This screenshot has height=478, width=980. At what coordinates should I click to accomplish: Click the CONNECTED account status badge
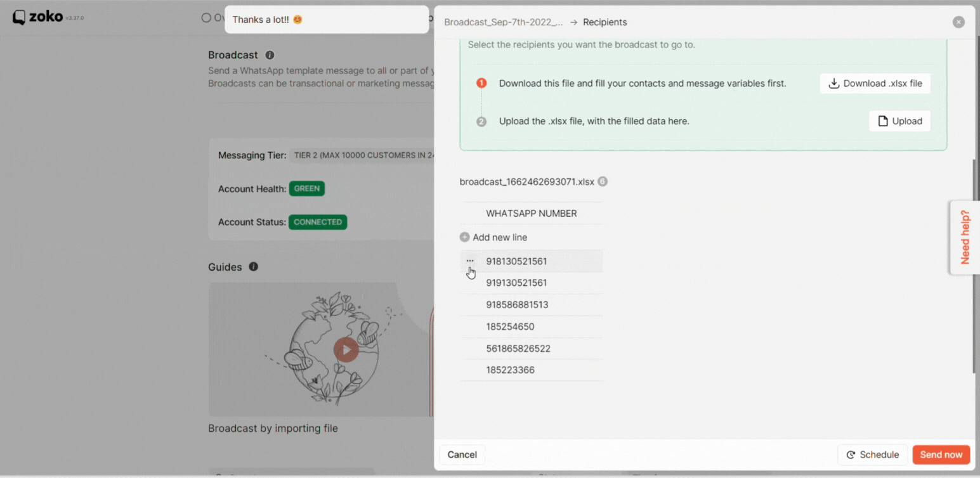(318, 223)
